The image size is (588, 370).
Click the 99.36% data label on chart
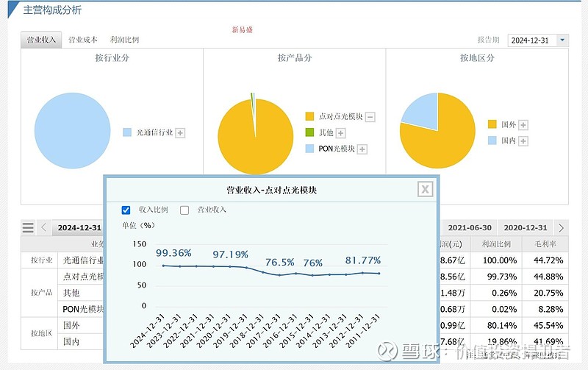(173, 253)
